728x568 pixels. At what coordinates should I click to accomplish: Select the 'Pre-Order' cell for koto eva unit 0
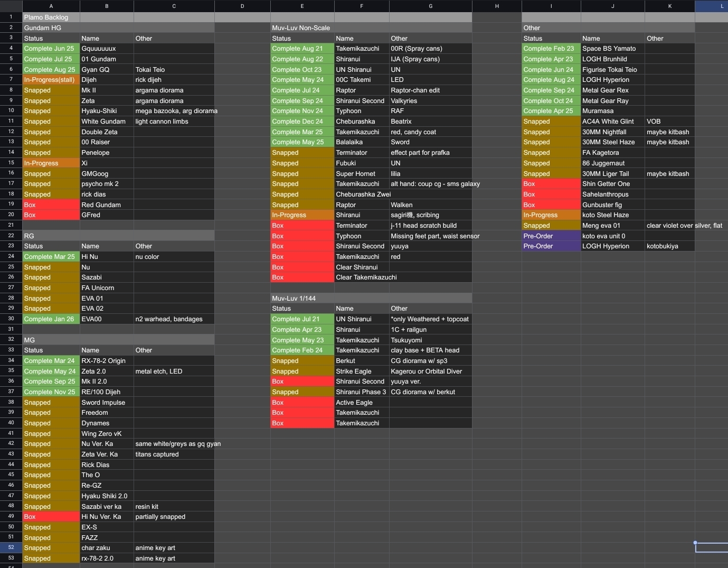coord(551,236)
